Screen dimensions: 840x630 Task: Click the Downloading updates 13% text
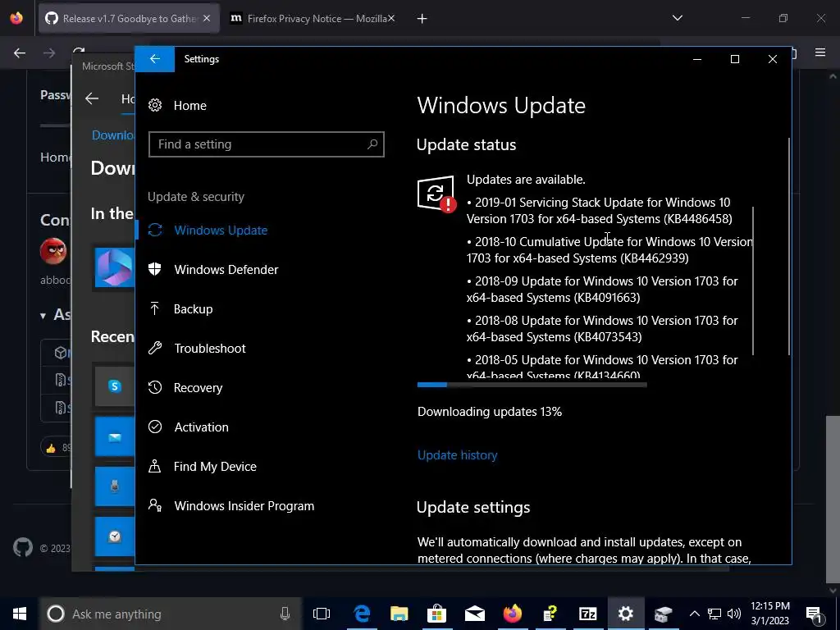click(x=490, y=412)
